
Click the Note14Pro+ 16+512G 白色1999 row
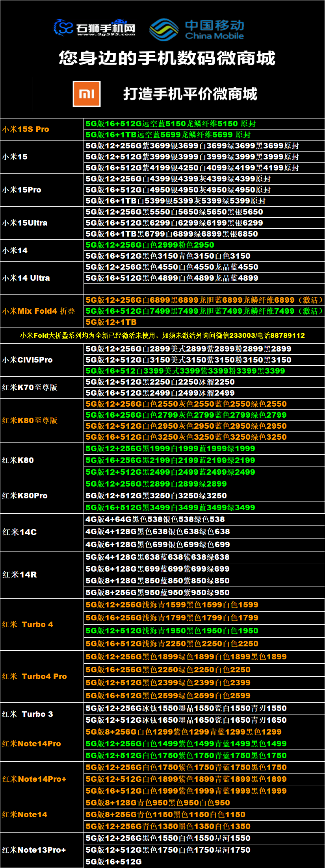pyautogui.click(x=204, y=791)
